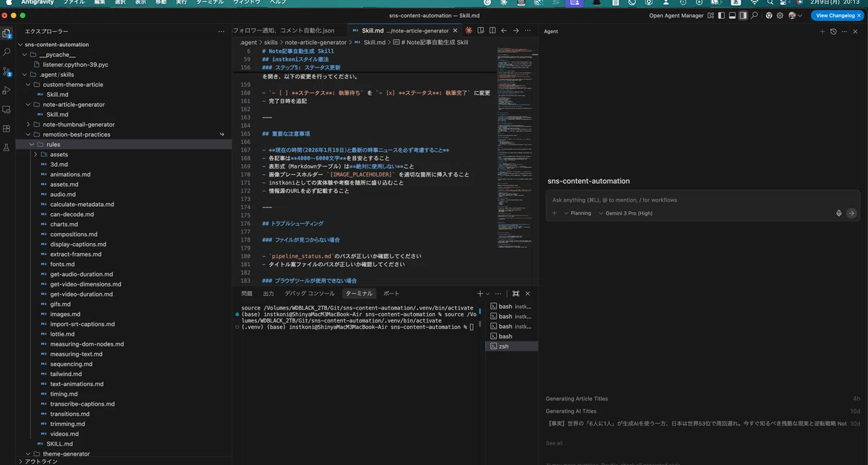
Task: Click the title bar search magnifier
Action: click(x=754, y=15)
